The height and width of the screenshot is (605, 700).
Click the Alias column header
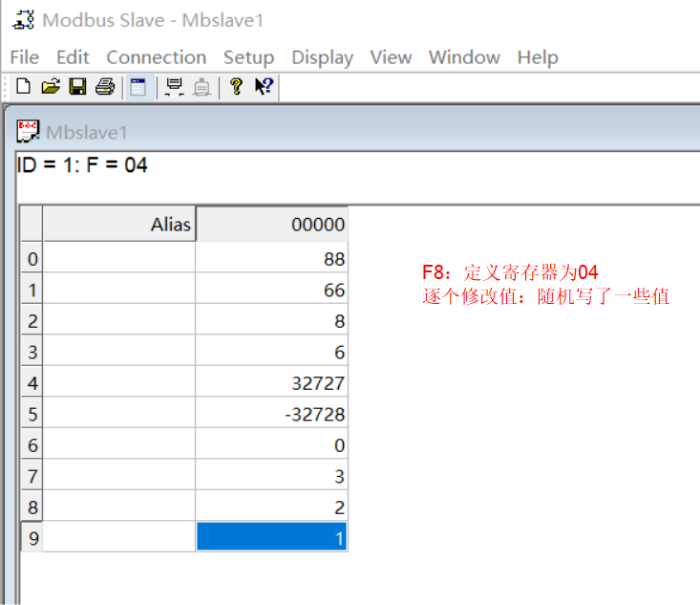tap(119, 224)
